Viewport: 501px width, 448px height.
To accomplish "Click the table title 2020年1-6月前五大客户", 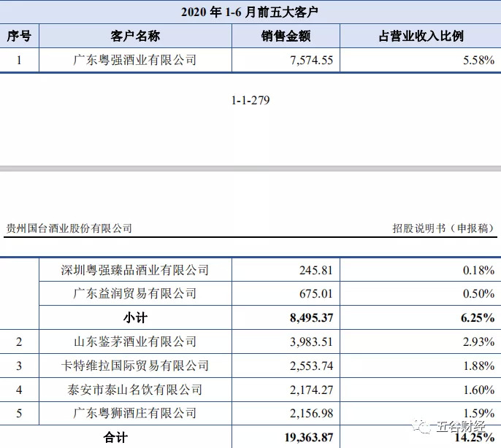I will coord(250,12).
